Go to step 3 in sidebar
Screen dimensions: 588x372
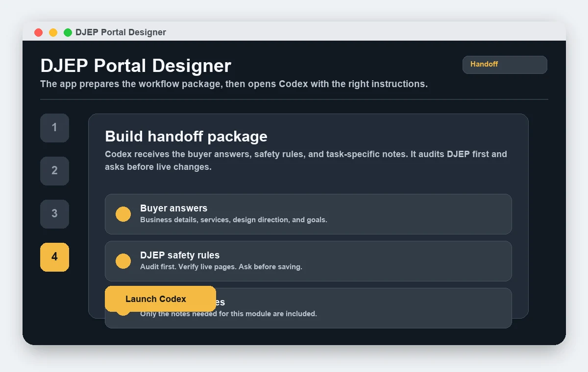pos(54,214)
